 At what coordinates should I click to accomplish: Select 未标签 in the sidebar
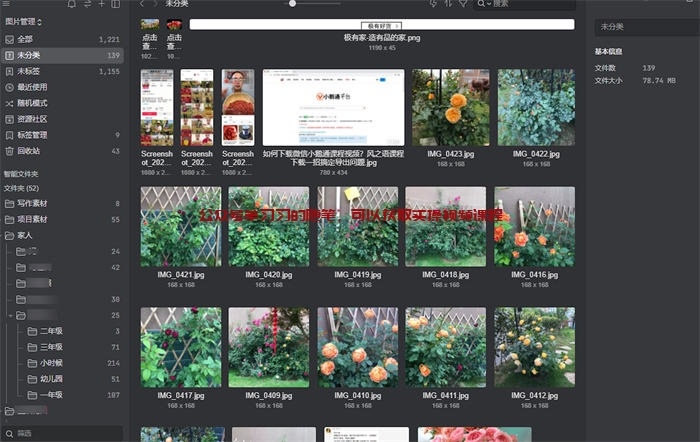28,71
